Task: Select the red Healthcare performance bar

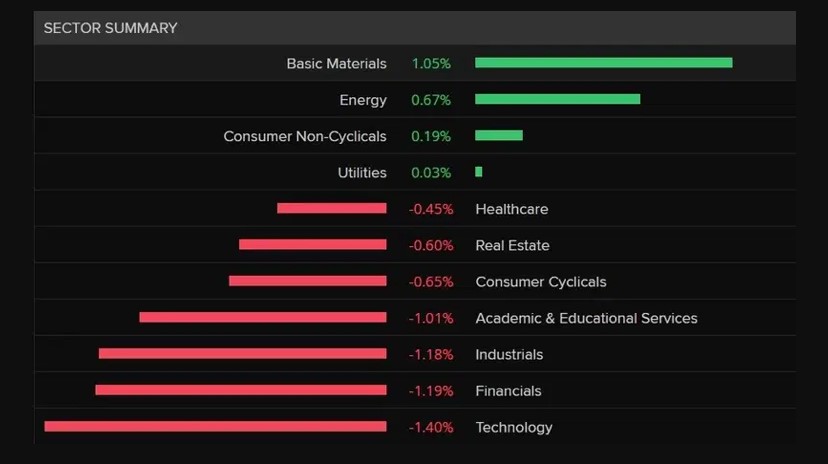Action: 331,208
